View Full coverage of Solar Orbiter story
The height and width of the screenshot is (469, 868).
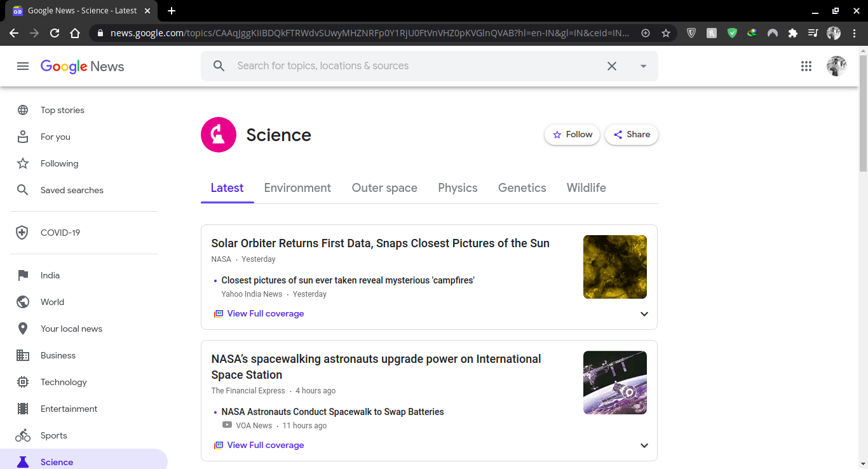tap(259, 313)
